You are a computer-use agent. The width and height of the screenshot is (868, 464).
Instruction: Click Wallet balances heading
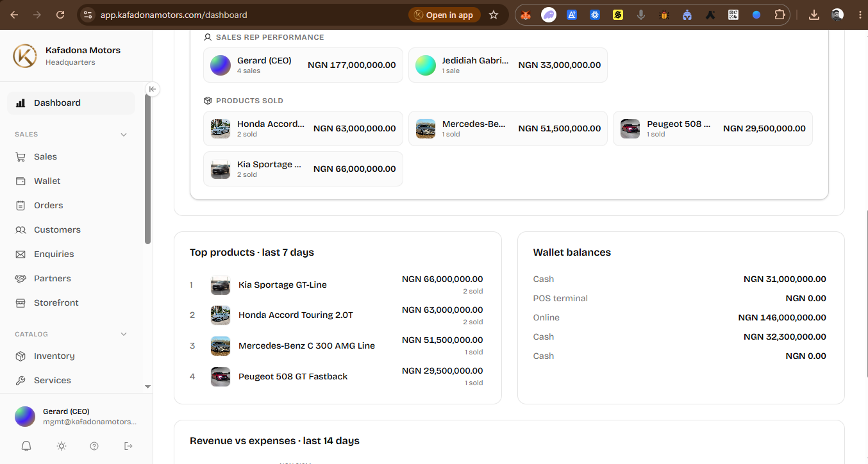tap(572, 253)
